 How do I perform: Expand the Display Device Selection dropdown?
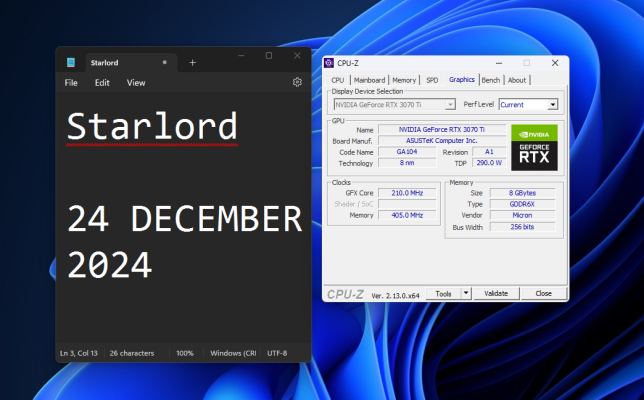450,105
